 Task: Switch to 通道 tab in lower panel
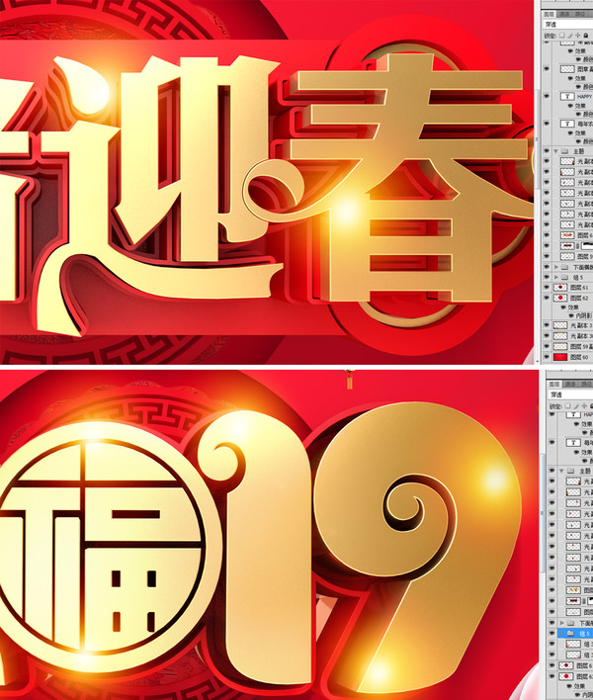tap(570, 385)
